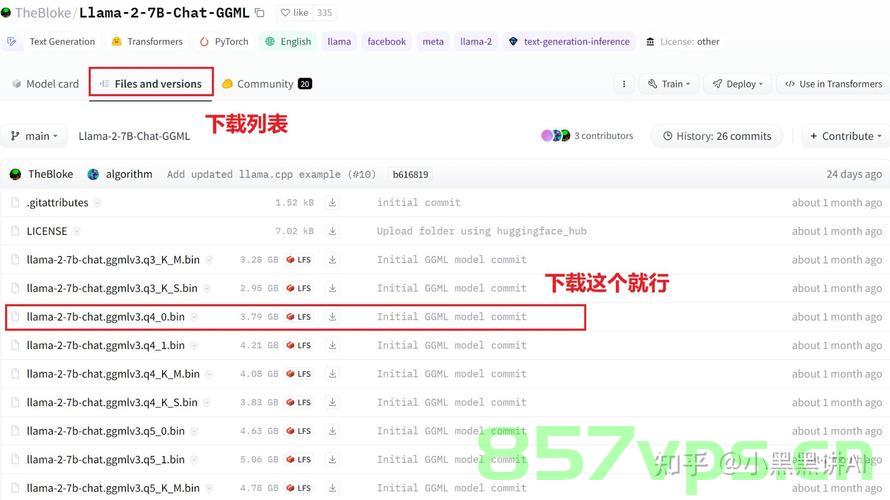Open 'Add updated llama.cpp example' commit
This screenshot has width=890, height=500.
coord(271,174)
